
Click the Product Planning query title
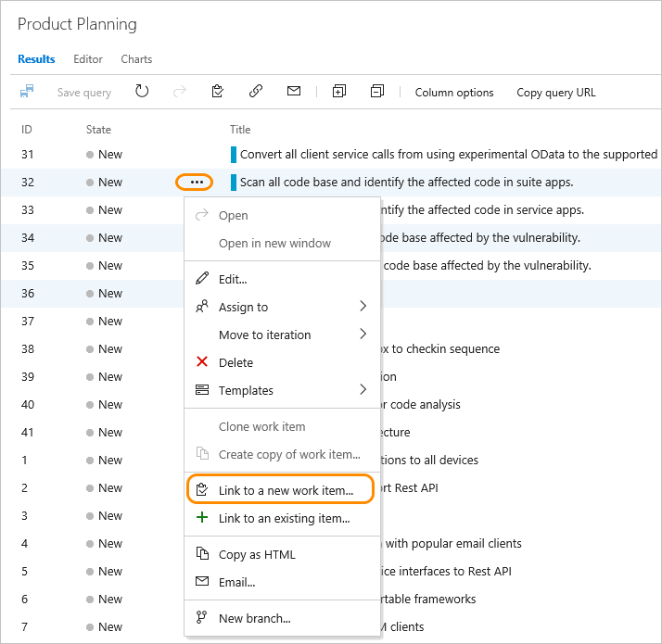(77, 24)
